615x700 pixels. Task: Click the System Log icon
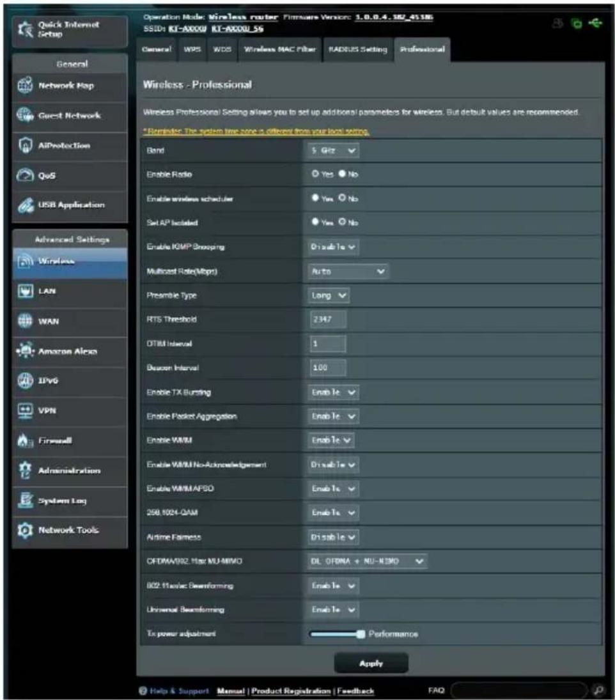(x=25, y=501)
